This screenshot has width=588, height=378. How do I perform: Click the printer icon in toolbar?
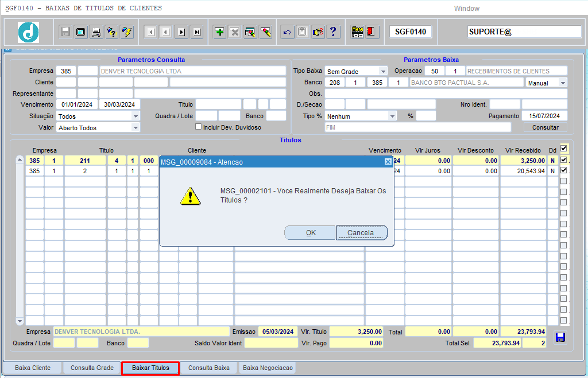pyautogui.click(x=96, y=32)
